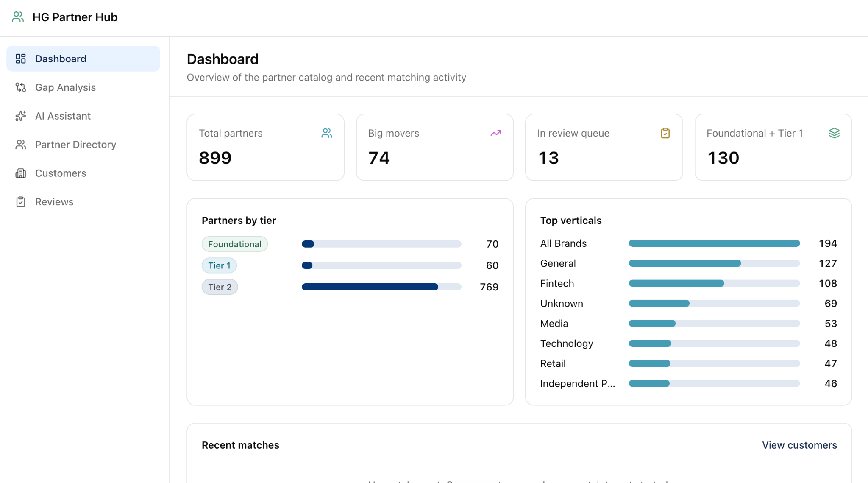
Task: Click the Retail vertical bar
Action: (714, 363)
